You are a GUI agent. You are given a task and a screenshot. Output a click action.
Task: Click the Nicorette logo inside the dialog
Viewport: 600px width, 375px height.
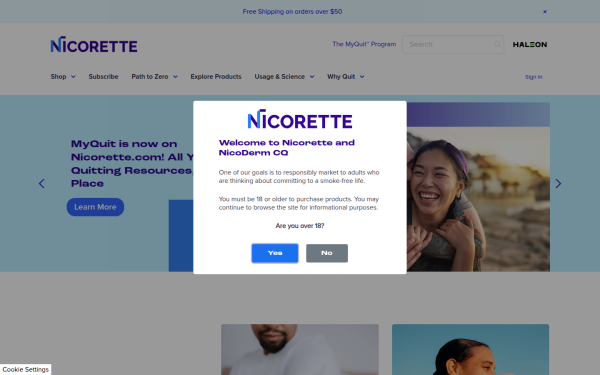pyautogui.click(x=300, y=119)
